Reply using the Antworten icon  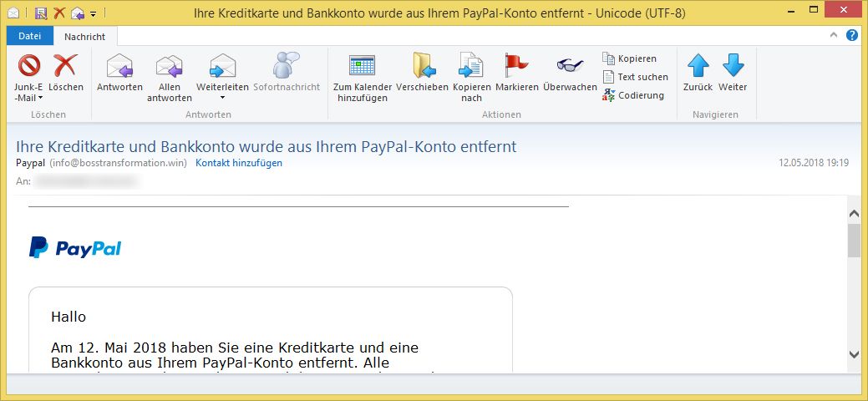pyautogui.click(x=119, y=66)
